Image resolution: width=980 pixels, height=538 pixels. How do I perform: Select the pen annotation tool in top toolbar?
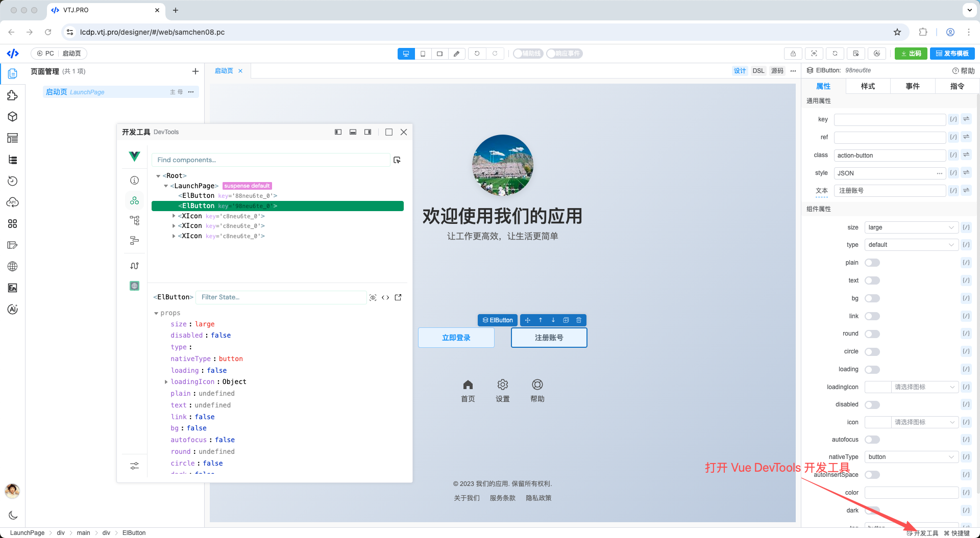(456, 54)
